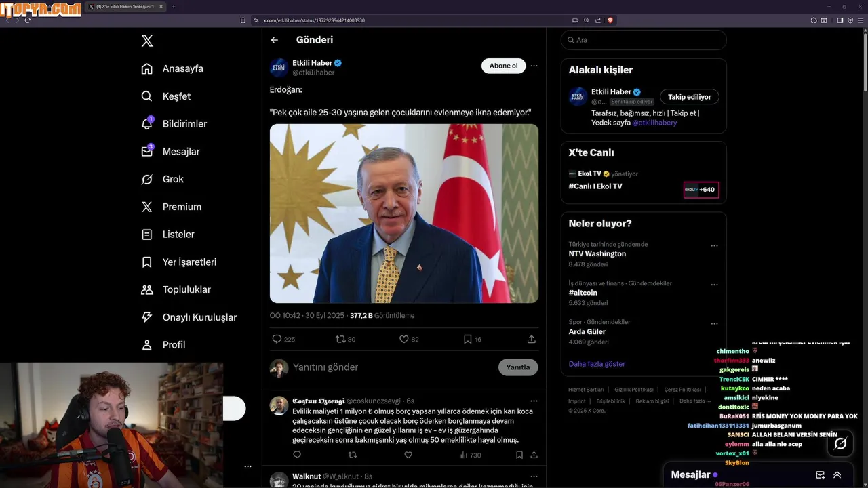
Task: Open options for Arda Güler trend
Action: pos(714,324)
